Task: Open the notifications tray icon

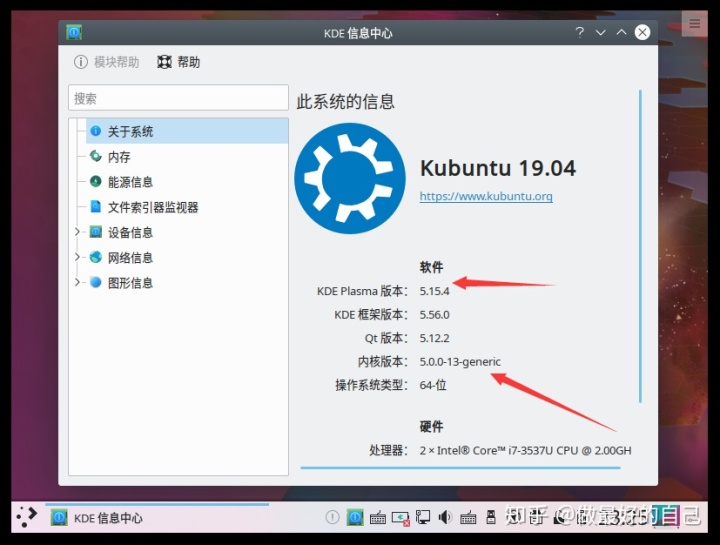Action: click(332, 517)
